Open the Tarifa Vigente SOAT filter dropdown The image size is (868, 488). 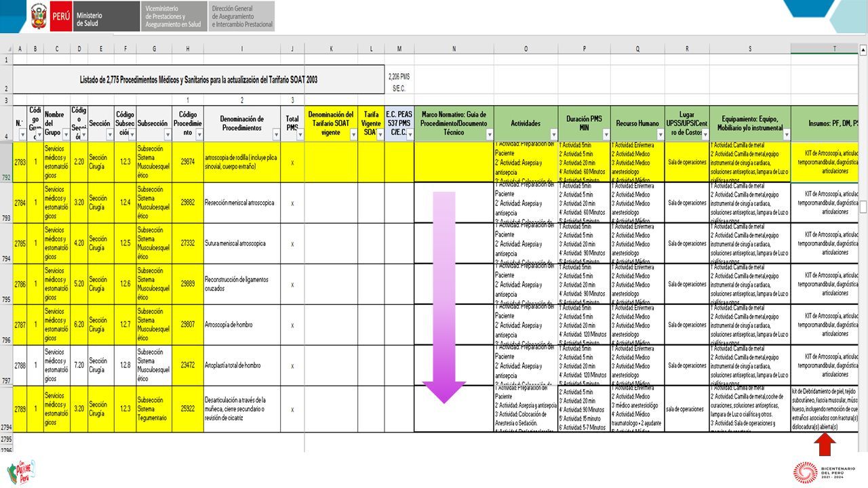tap(380, 135)
